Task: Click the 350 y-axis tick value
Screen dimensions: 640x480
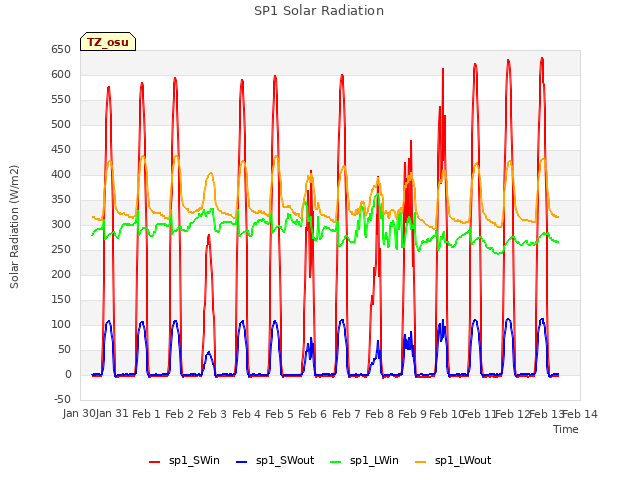Action: (61, 199)
